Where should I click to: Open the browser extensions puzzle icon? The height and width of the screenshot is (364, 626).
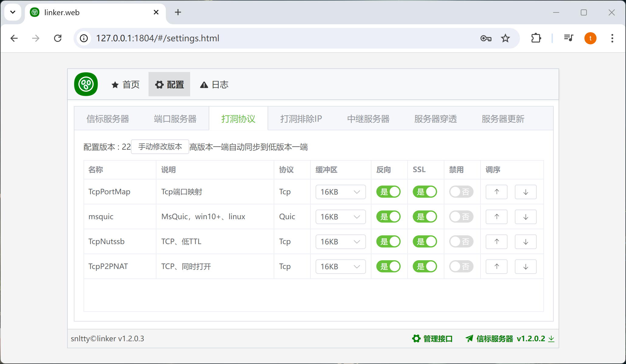coord(536,38)
